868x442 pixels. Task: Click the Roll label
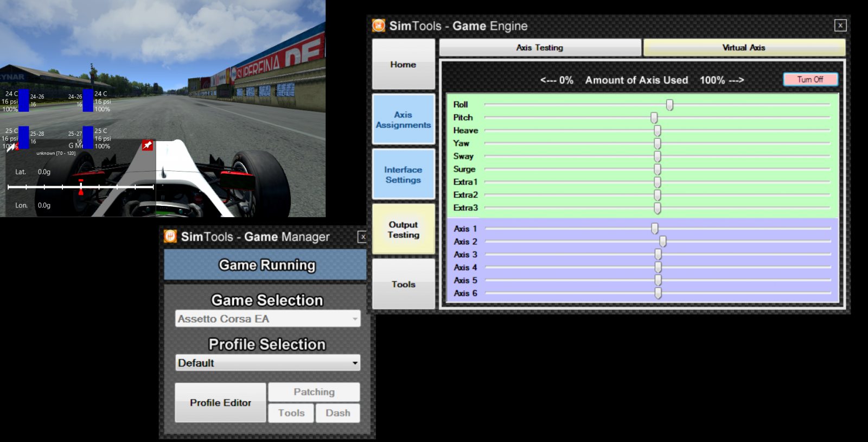[x=461, y=104]
